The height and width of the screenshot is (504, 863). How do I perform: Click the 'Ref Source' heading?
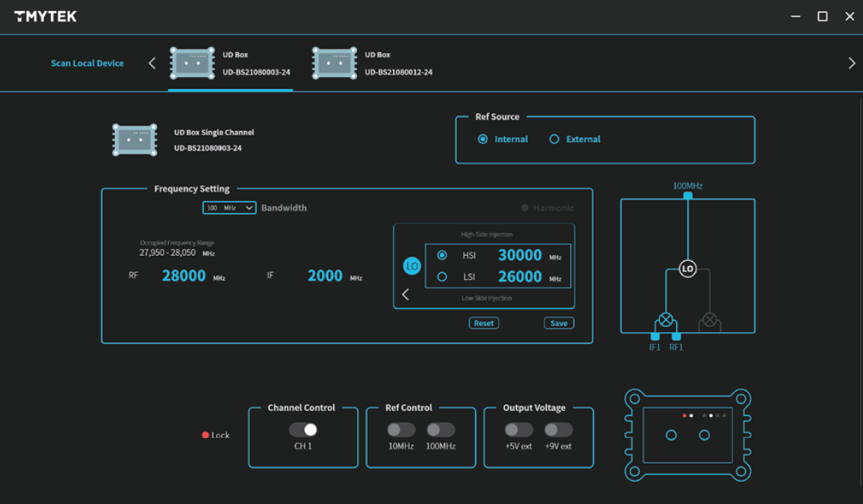pyautogui.click(x=497, y=117)
